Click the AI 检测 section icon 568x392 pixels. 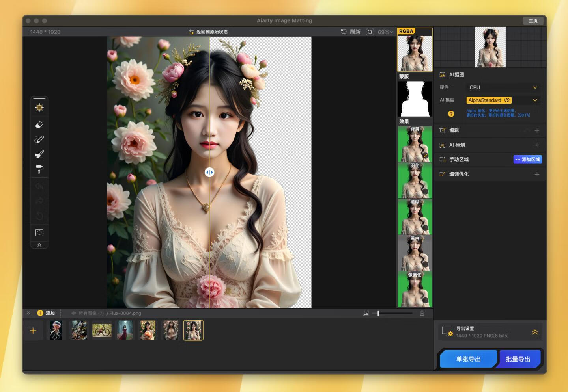coord(443,145)
